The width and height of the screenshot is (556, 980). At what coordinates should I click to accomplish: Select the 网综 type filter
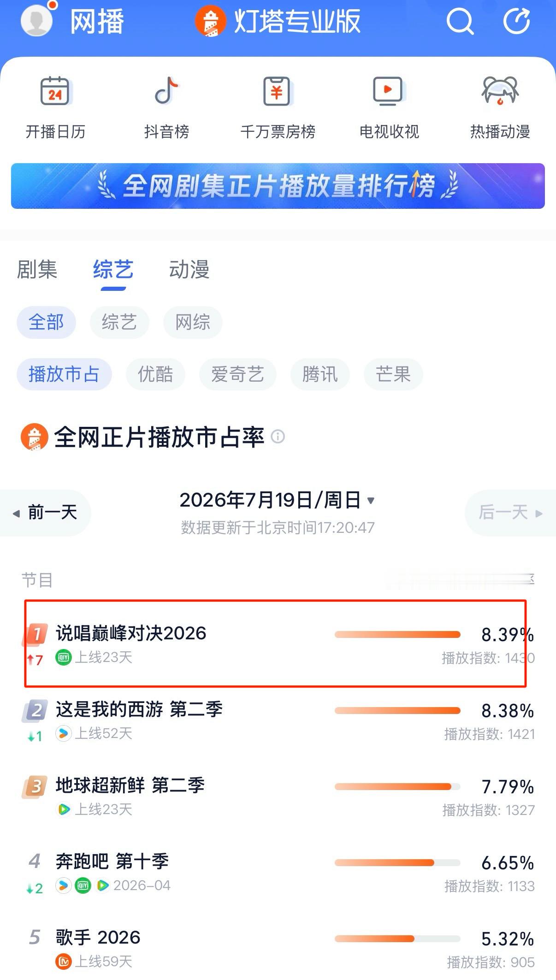coord(193,322)
